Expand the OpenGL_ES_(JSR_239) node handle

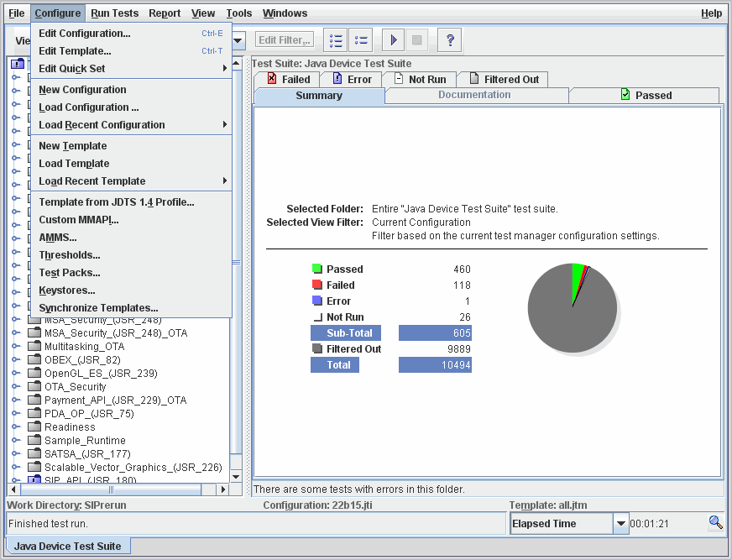point(16,373)
